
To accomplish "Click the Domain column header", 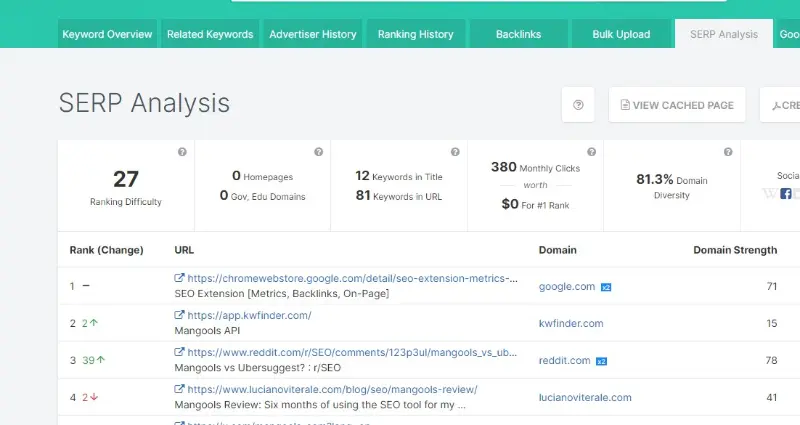I will (x=558, y=250).
